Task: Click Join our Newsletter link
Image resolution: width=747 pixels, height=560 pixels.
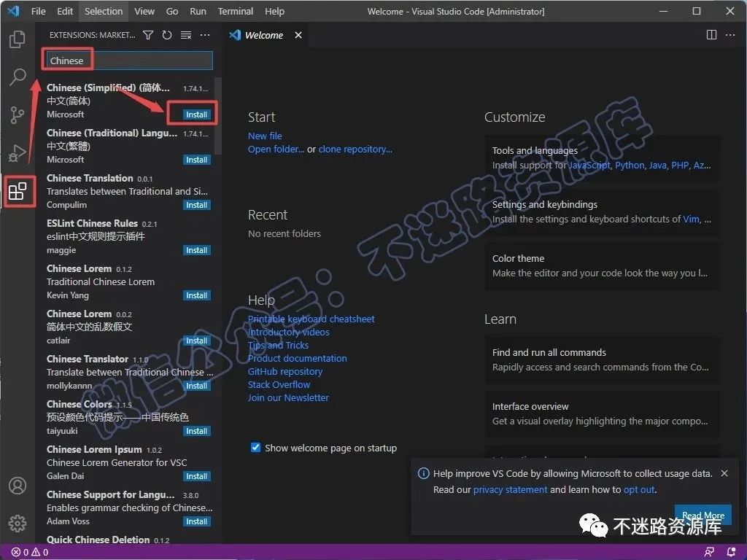Action: pos(288,397)
